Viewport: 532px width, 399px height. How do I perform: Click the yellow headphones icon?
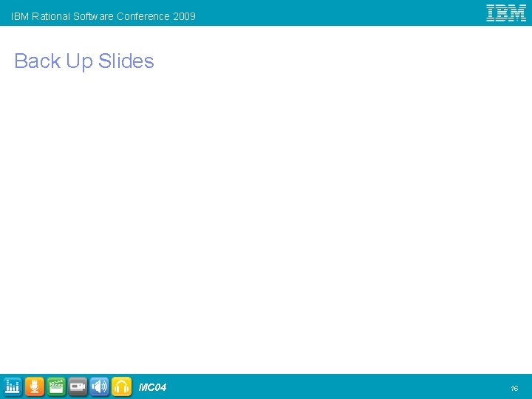pos(121,386)
